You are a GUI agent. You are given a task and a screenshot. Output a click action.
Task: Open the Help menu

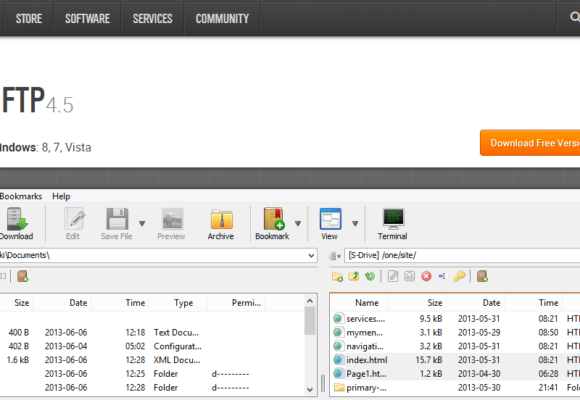61,196
